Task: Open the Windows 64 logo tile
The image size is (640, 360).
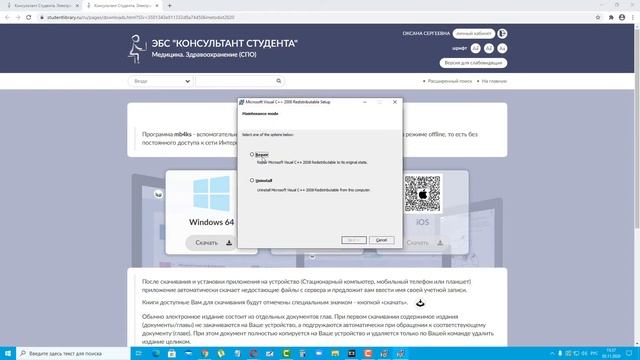Action: [211, 193]
